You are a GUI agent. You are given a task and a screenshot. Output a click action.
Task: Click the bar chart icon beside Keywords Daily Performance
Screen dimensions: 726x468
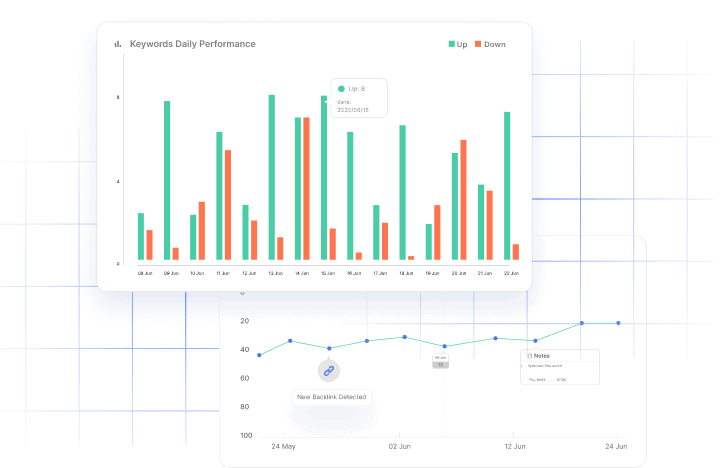[118, 44]
